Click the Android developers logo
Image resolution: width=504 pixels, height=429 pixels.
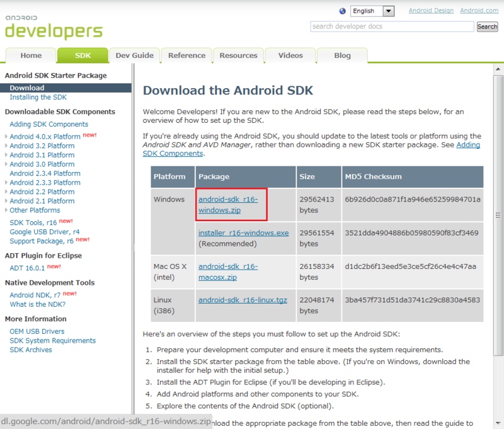pyautogui.click(x=54, y=27)
